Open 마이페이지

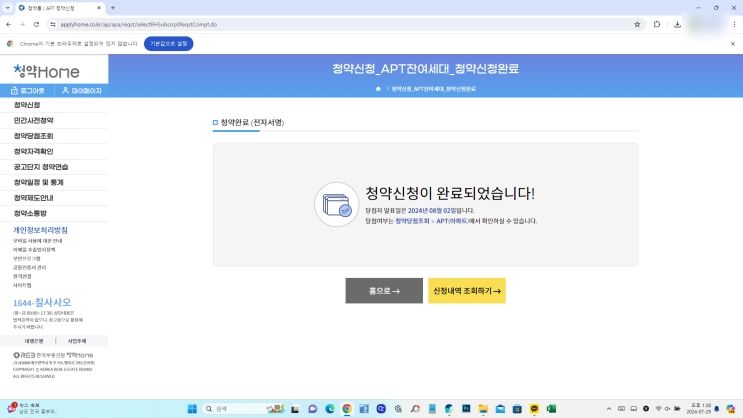point(82,91)
